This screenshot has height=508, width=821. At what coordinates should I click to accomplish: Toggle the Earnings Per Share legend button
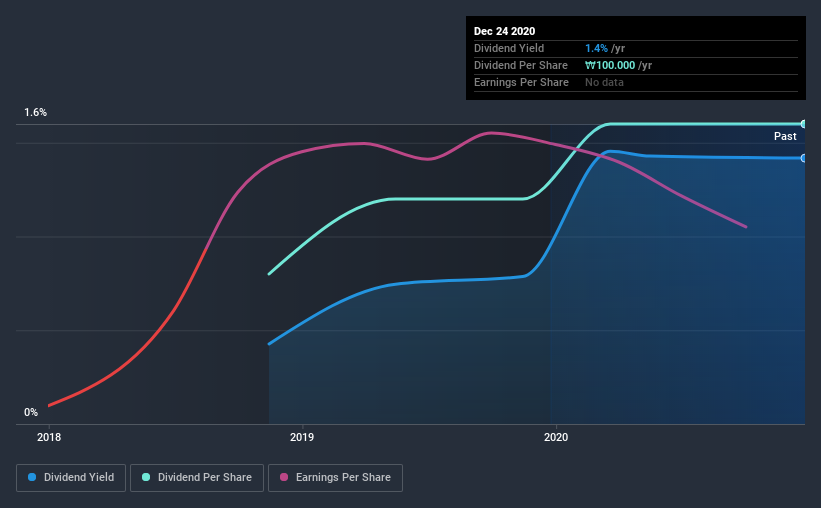point(335,478)
